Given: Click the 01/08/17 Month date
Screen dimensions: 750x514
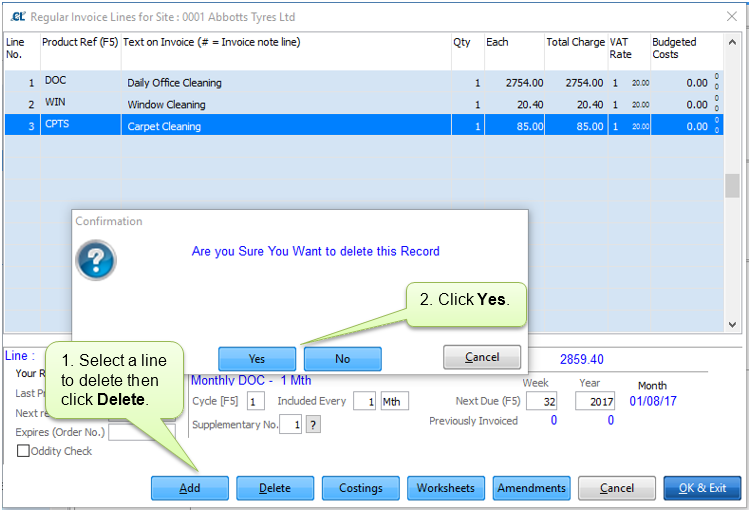Looking at the screenshot, I should click(x=653, y=401).
